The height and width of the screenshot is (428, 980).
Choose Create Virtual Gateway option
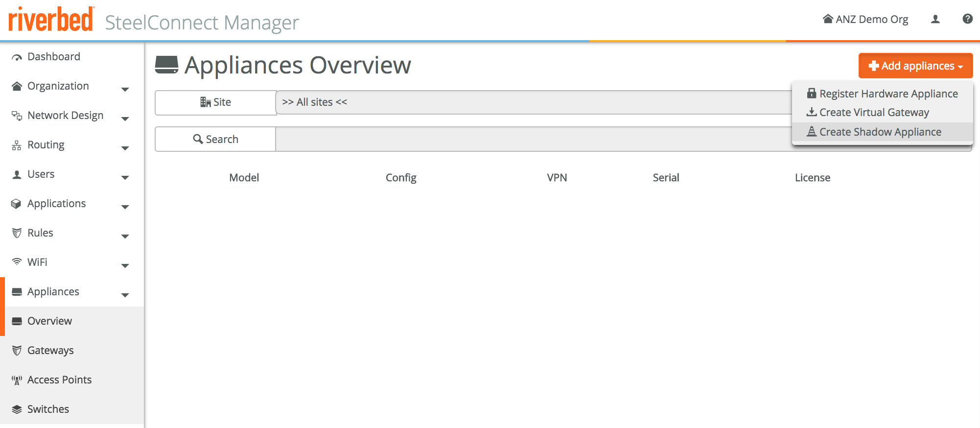(882, 113)
